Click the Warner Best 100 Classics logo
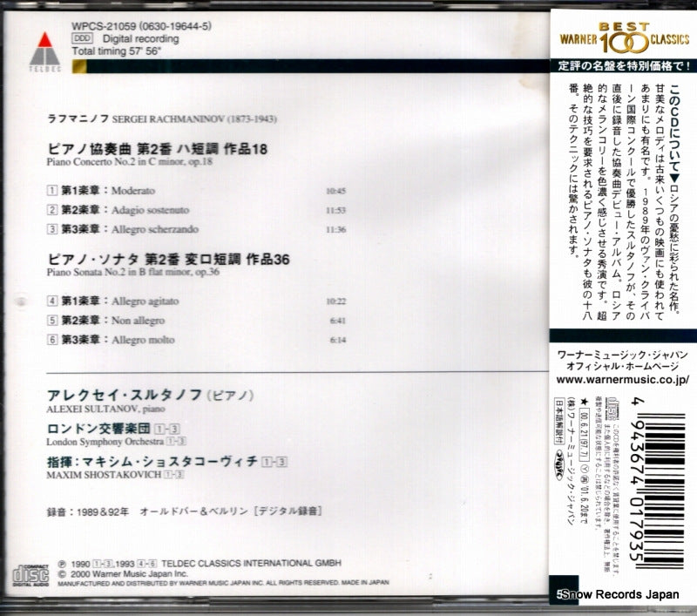 coord(624,38)
